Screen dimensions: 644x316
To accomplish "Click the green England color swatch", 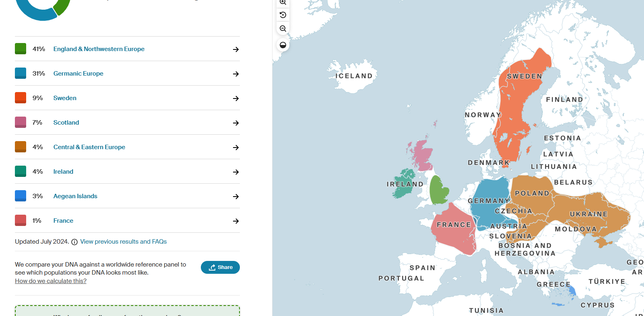I will [21, 49].
